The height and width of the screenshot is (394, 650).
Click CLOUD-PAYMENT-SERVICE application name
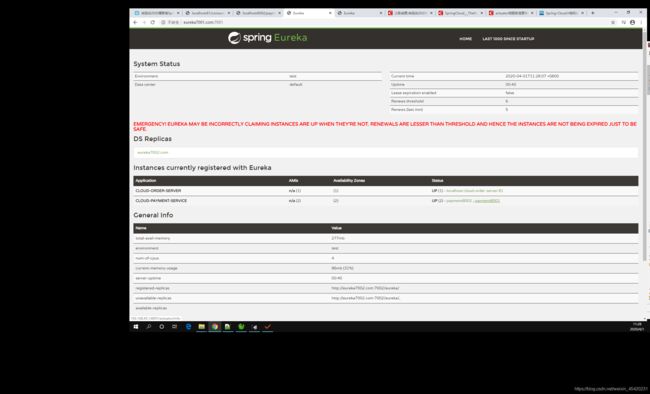(x=161, y=201)
